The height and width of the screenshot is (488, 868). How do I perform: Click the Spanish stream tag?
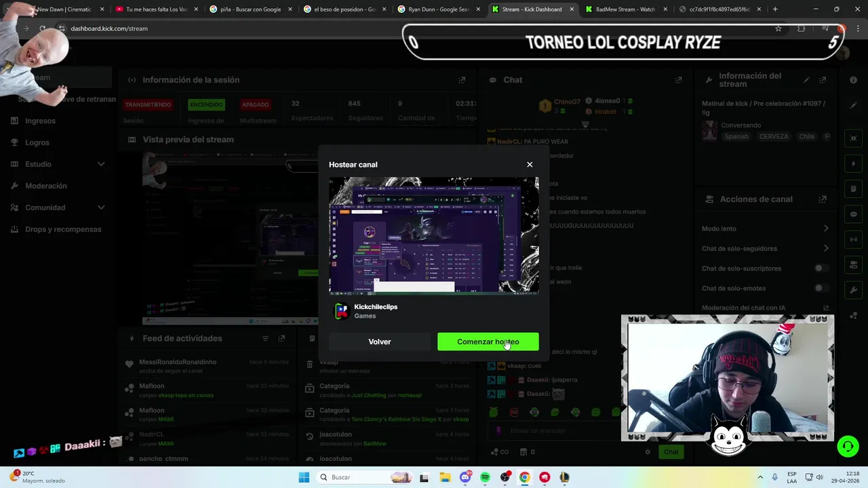[736, 136]
